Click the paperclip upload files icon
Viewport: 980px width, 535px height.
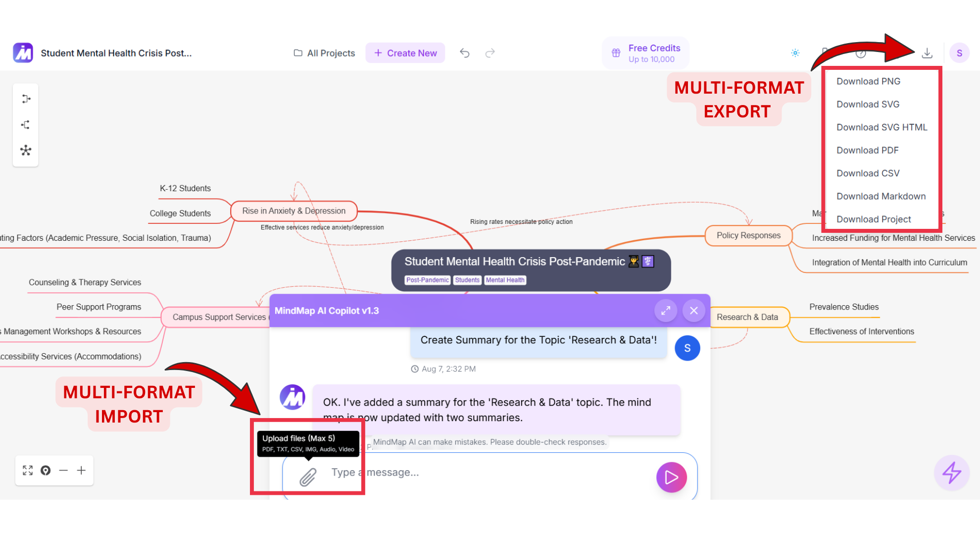pos(308,477)
